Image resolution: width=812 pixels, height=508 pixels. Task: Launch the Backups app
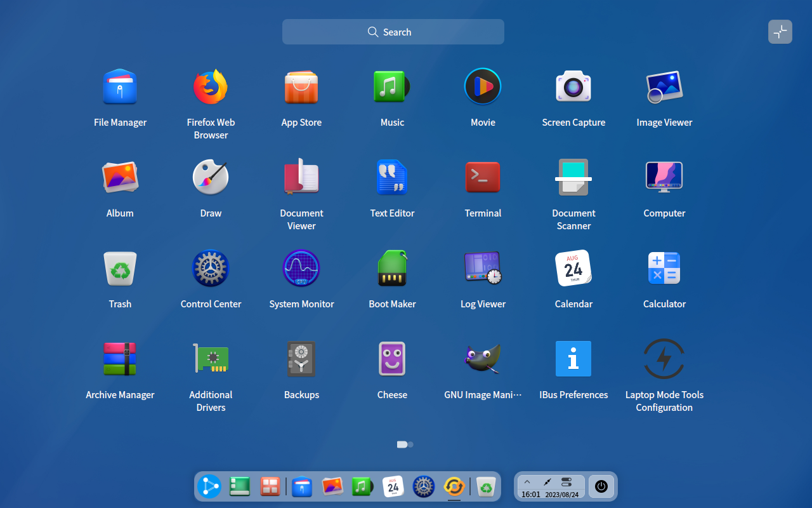(301, 359)
